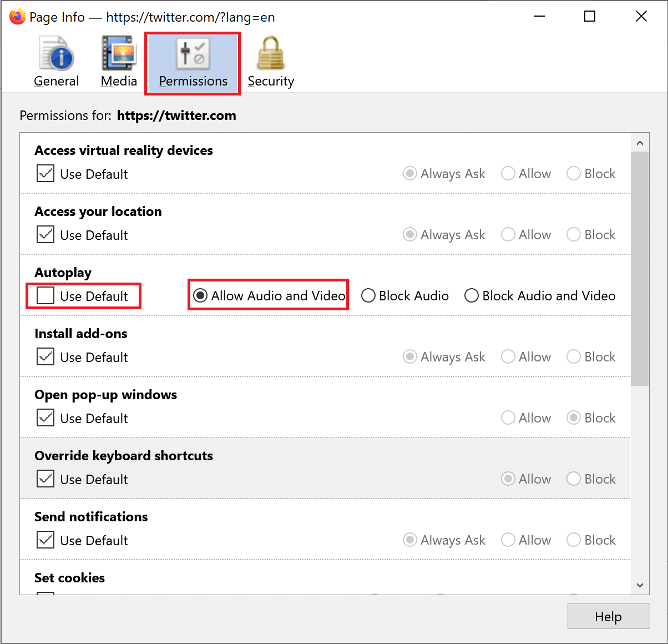Screen dimensions: 668x644
Task: Click the info page icon above General
Action: click(x=56, y=53)
